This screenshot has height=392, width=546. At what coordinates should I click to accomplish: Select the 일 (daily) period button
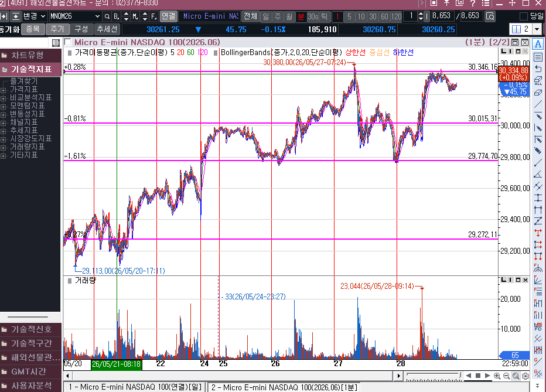point(266,16)
